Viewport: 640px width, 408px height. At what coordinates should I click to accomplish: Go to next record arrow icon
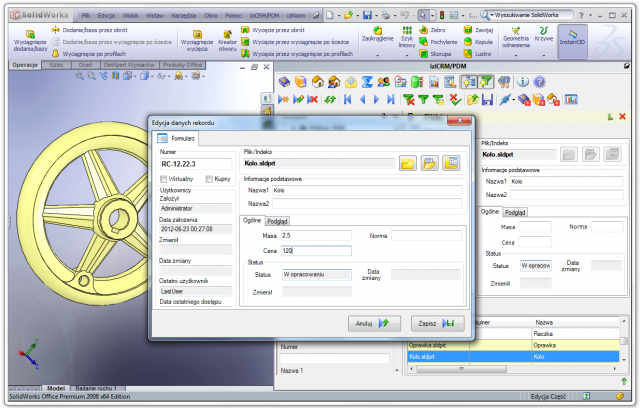click(x=376, y=99)
